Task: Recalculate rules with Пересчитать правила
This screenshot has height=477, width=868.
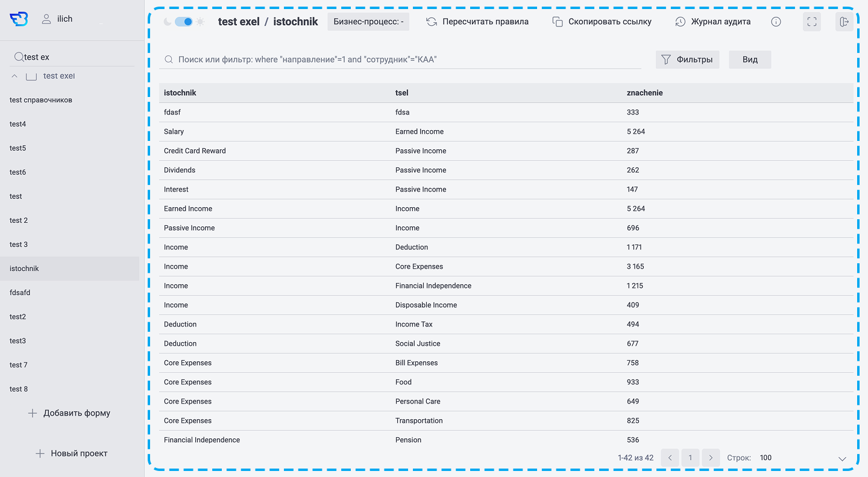Action: (477, 22)
